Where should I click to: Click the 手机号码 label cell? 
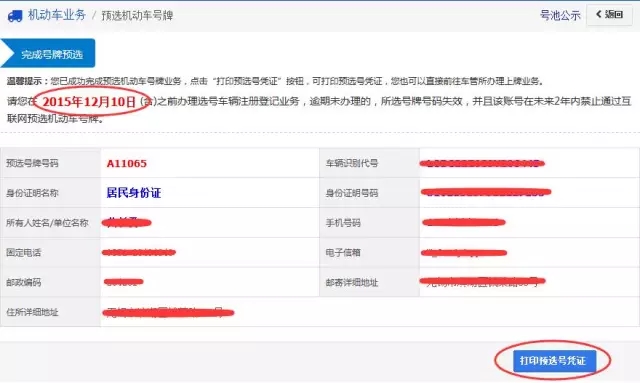coord(369,223)
